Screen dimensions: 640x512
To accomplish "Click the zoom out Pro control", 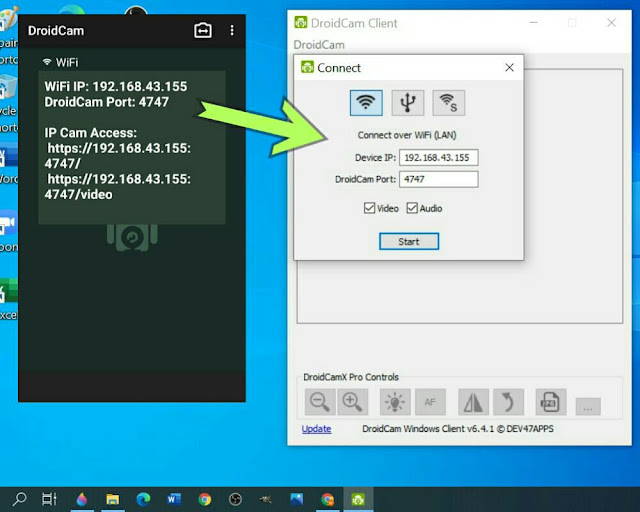I will (x=320, y=402).
